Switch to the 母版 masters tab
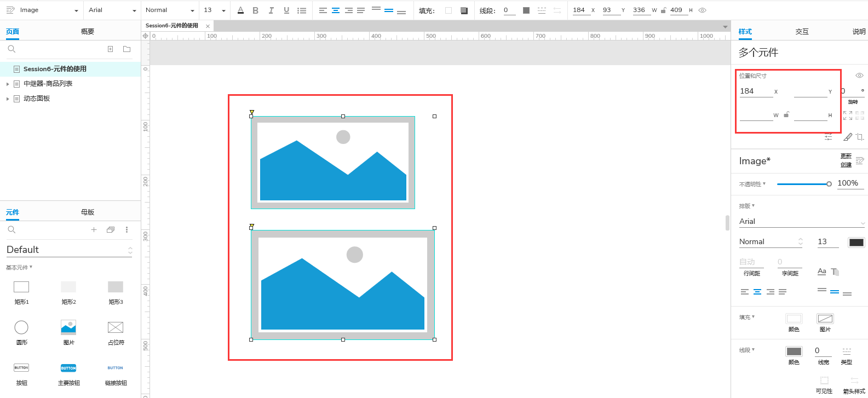Viewport: 868px width, 398px height. pyautogui.click(x=88, y=212)
